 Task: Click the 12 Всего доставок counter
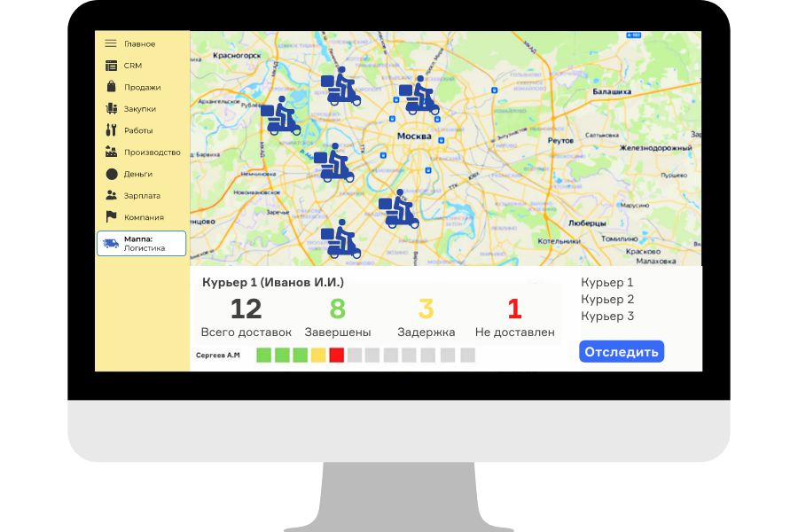pyautogui.click(x=246, y=317)
